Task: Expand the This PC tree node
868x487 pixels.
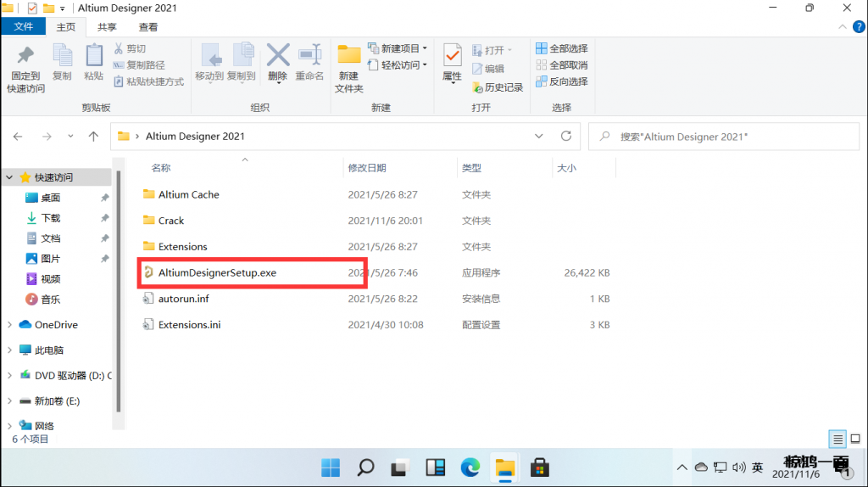Action: coord(9,350)
